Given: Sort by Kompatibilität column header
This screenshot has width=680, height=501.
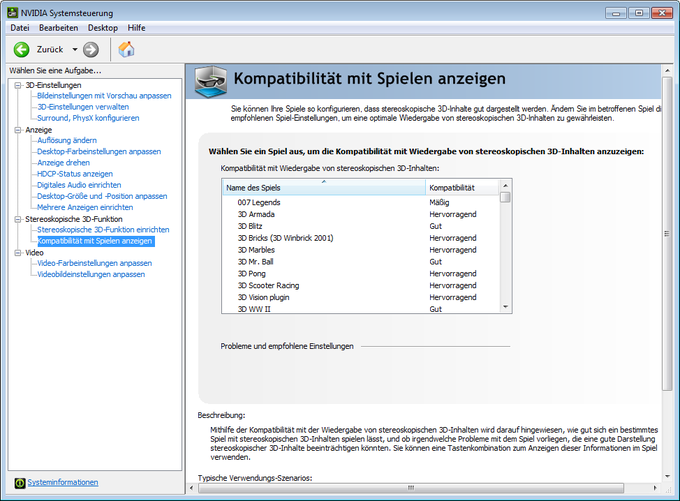Looking at the screenshot, I should click(462, 188).
